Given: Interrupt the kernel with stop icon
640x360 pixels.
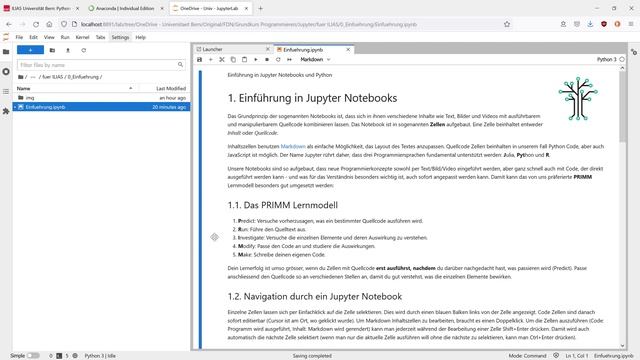Looking at the screenshot, I should pos(267,60).
